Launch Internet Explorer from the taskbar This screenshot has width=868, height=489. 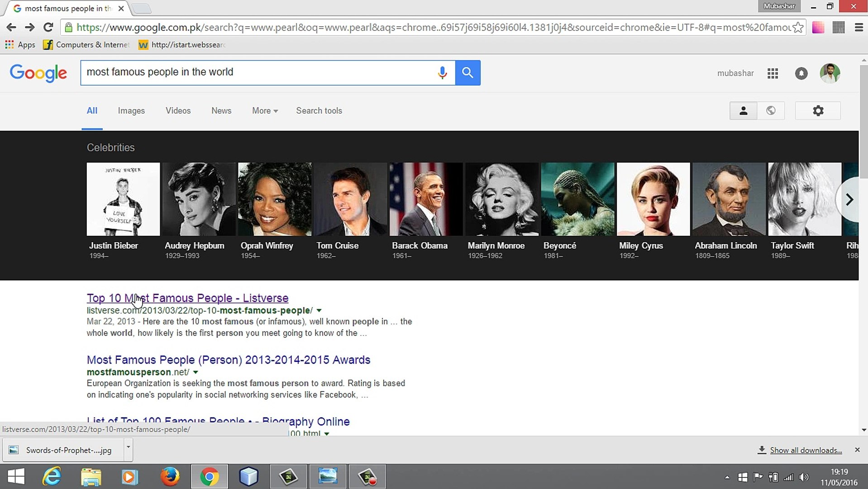[52, 476]
